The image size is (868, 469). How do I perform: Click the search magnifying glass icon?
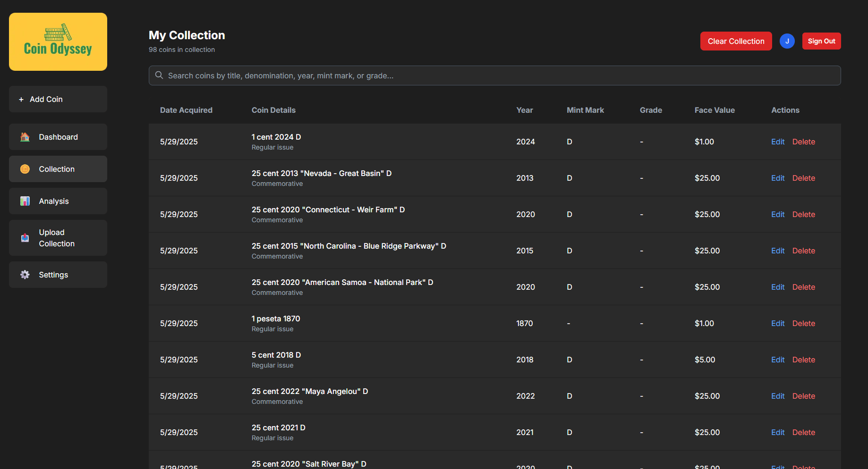(x=159, y=75)
